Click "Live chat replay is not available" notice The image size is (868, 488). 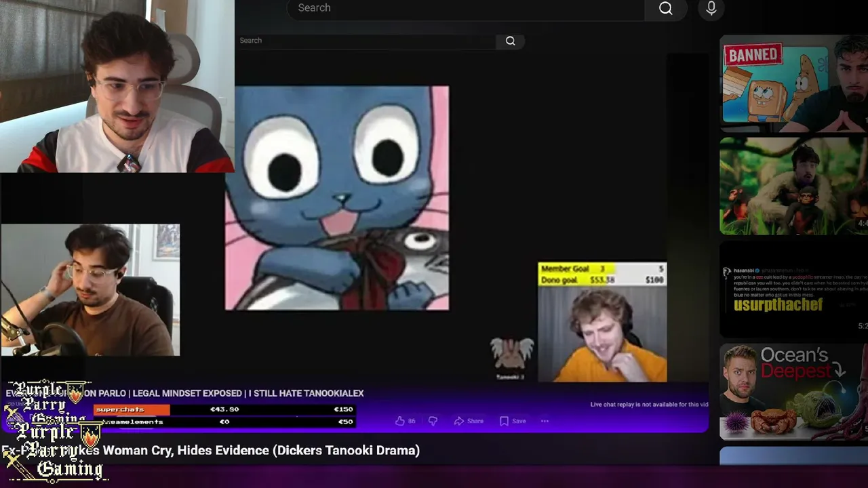click(x=649, y=405)
